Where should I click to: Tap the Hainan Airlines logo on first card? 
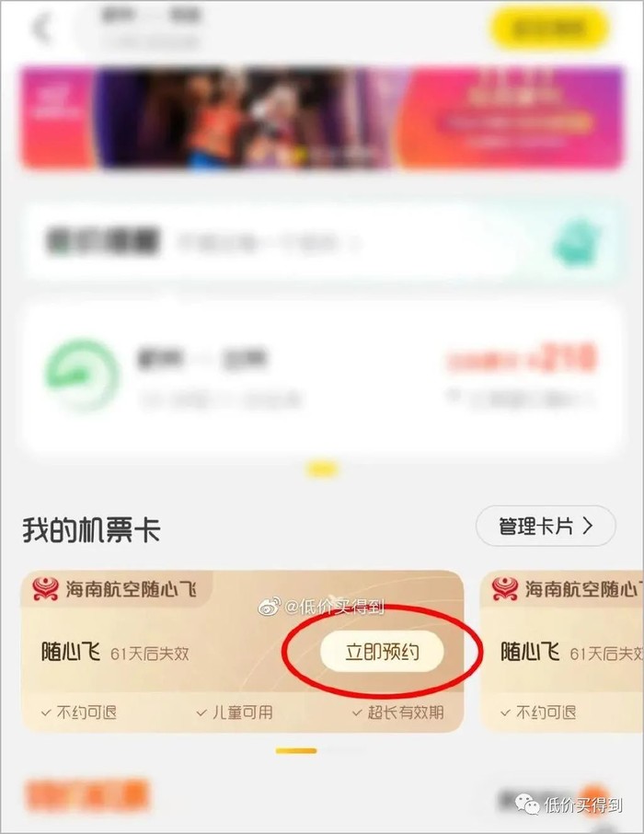point(46,589)
